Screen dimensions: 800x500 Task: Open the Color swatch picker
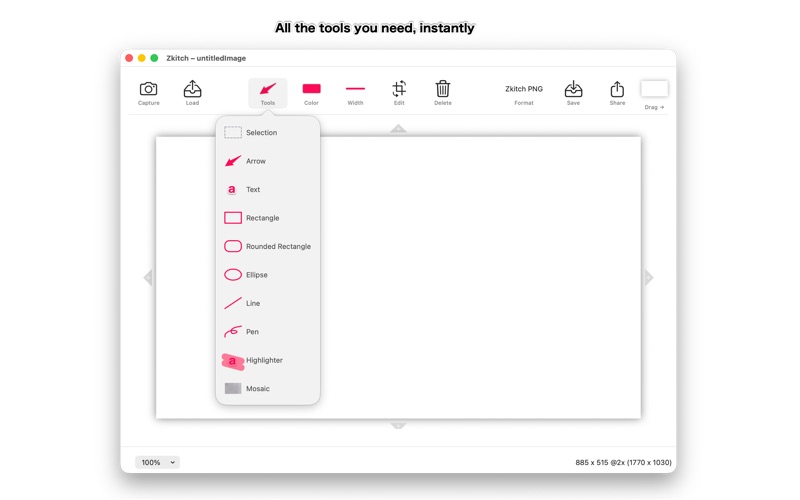[311, 89]
